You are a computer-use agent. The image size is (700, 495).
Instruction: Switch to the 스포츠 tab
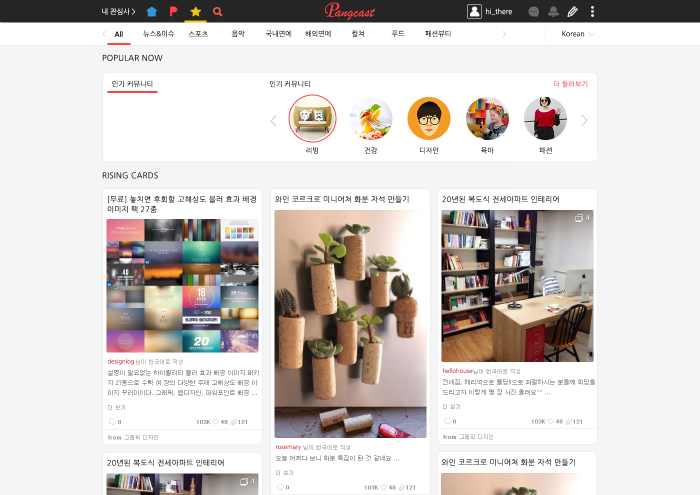tap(198, 34)
